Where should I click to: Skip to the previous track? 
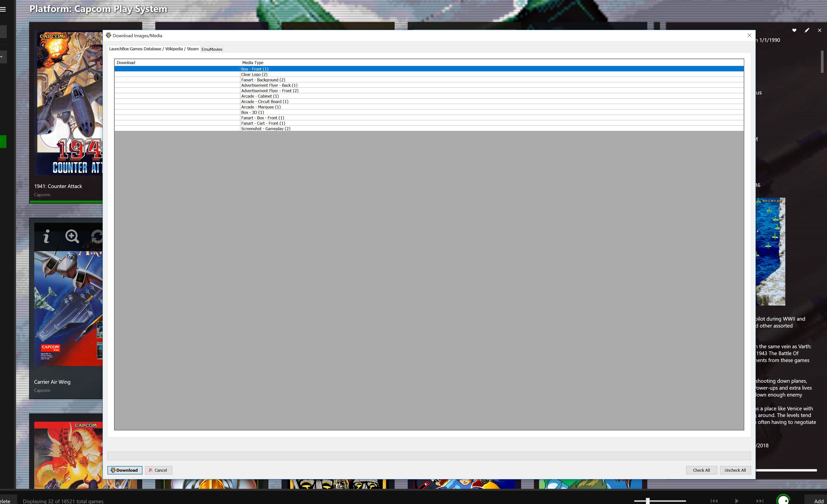pos(714,501)
